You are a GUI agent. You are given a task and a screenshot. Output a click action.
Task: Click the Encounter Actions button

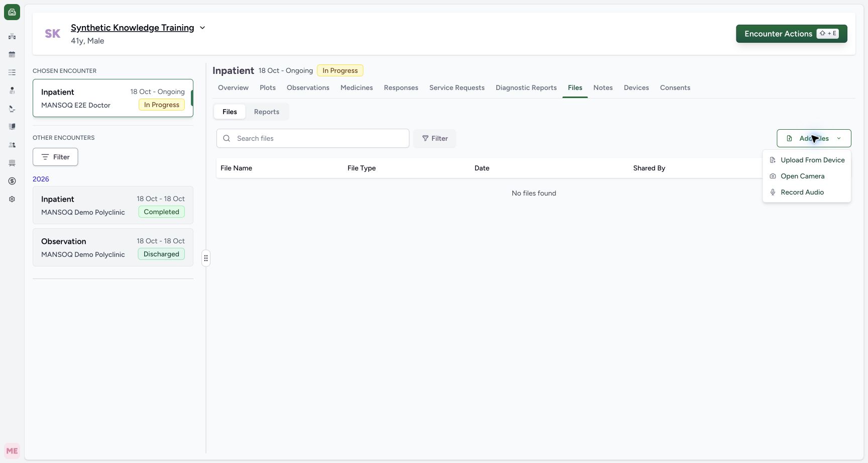click(791, 34)
